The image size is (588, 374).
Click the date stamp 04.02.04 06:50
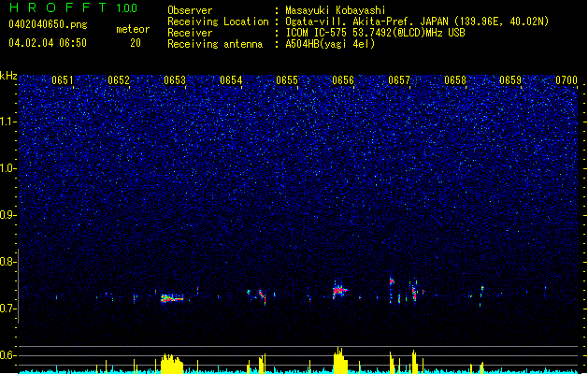click(48, 43)
